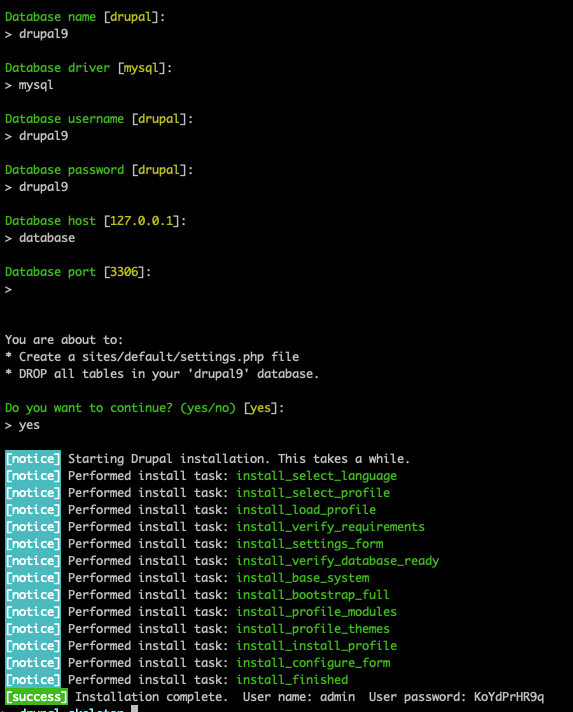This screenshot has width=573, height=712.
Task: Click 'install_verify_requirements' task name
Action: 331,527
